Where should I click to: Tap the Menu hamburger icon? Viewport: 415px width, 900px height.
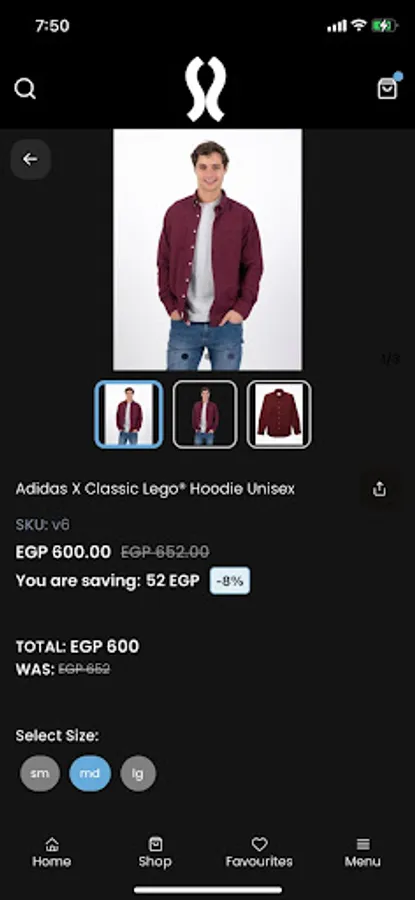[x=363, y=844]
